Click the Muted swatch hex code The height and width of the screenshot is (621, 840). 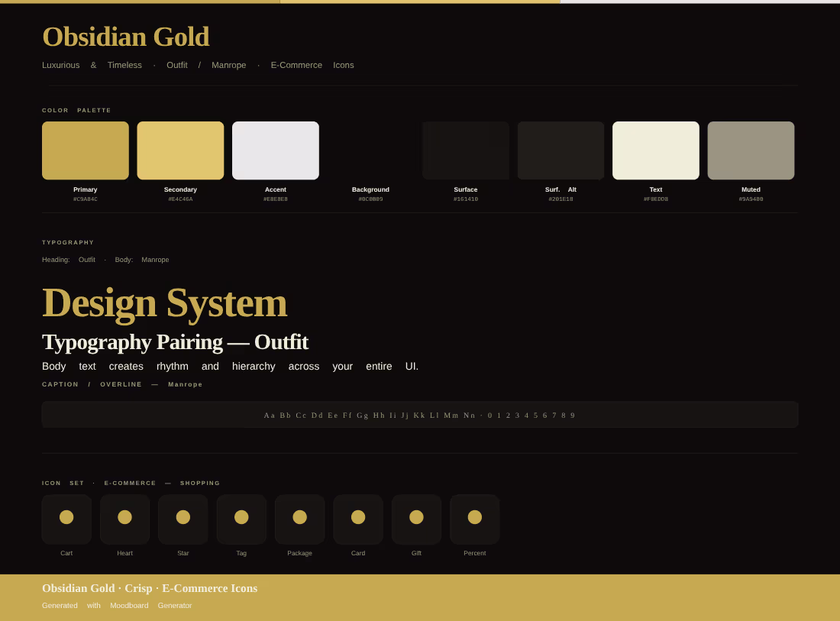click(751, 199)
